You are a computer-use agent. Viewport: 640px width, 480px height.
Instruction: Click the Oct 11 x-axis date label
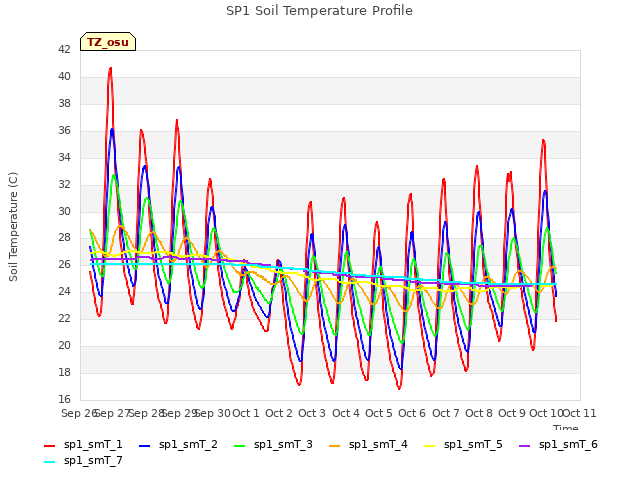580,413
